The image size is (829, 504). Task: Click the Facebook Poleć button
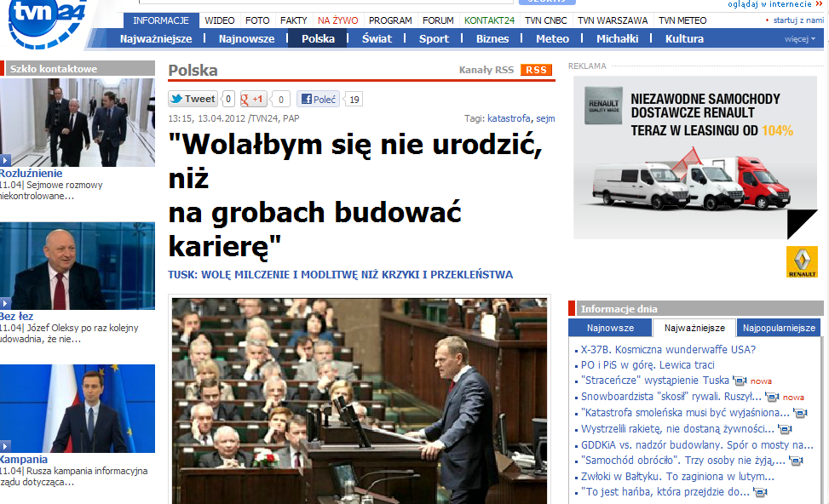coord(319,99)
